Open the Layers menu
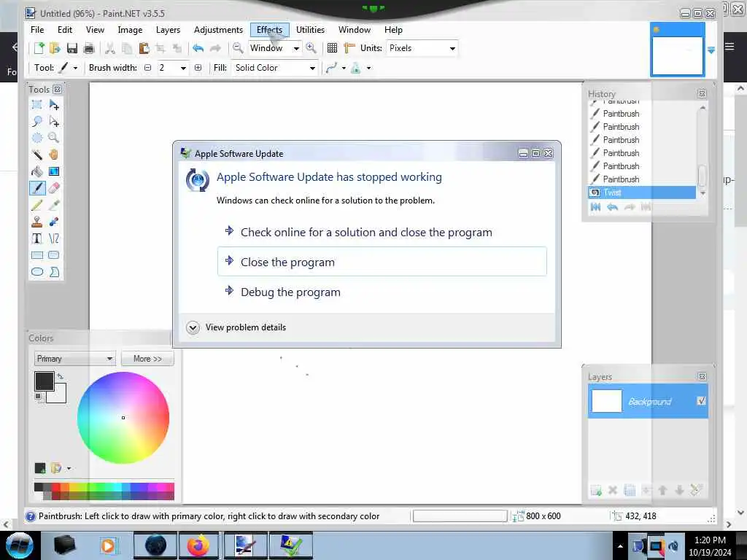747x560 pixels. [x=169, y=30]
